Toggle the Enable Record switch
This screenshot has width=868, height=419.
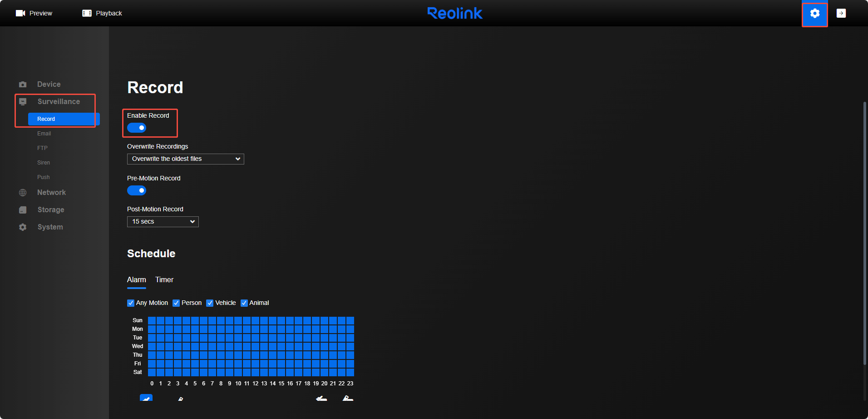137,128
